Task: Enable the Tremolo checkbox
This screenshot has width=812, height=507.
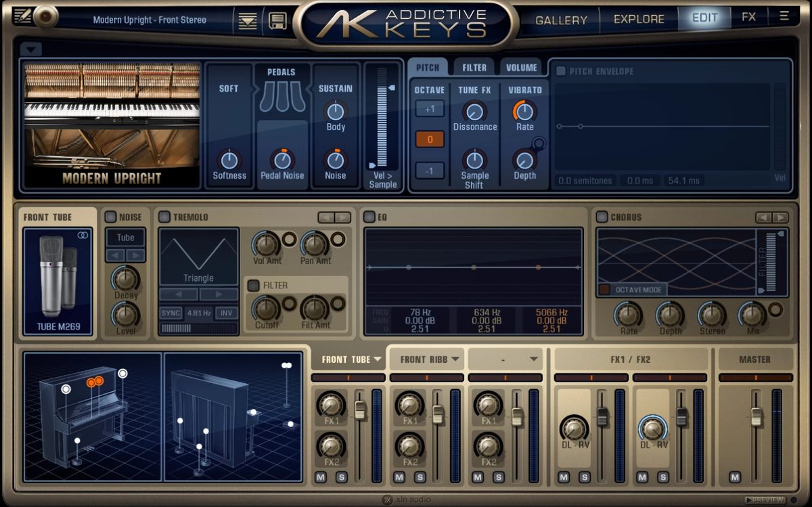Action: click(x=164, y=217)
